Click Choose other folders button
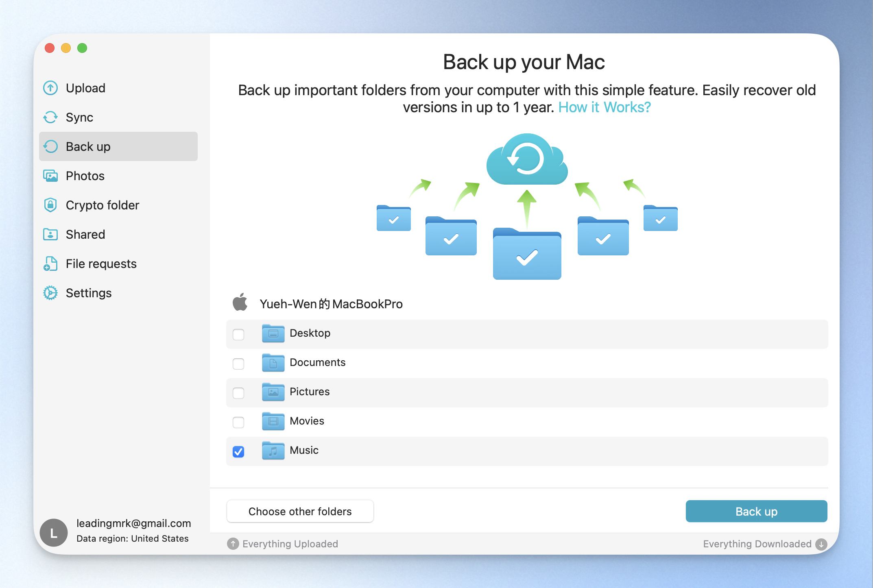The height and width of the screenshot is (588, 873). coord(300,511)
